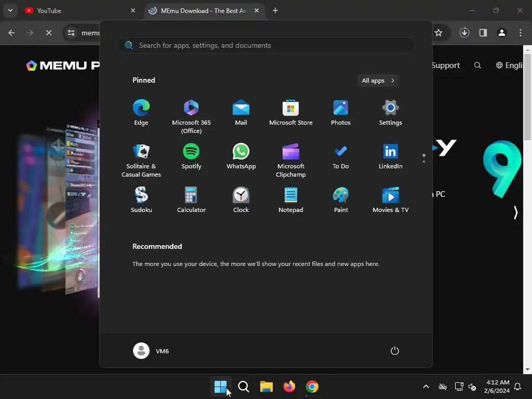Open the Mail app
Image resolution: width=532 pixels, height=399 pixels.
pos(241,113)
